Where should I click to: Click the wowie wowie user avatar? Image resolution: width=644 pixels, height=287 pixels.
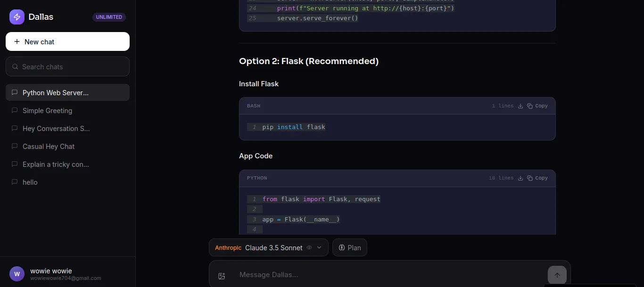17,274
